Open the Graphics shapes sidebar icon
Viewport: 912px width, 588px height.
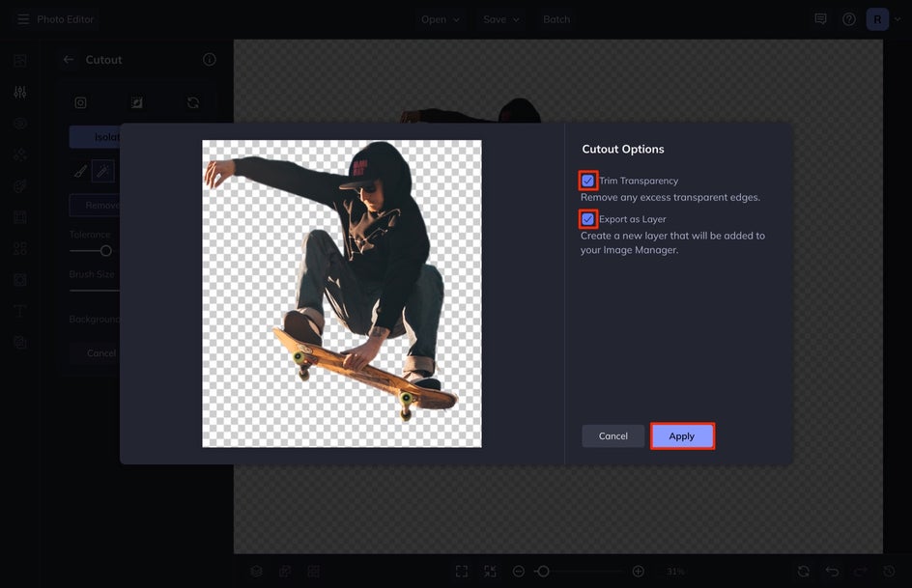[x=20, y=249]
